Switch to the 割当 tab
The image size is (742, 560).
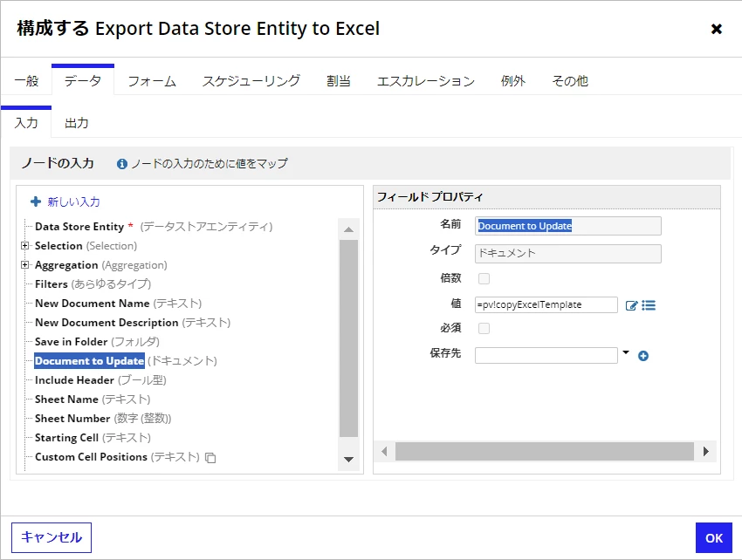tap(339, 81)
